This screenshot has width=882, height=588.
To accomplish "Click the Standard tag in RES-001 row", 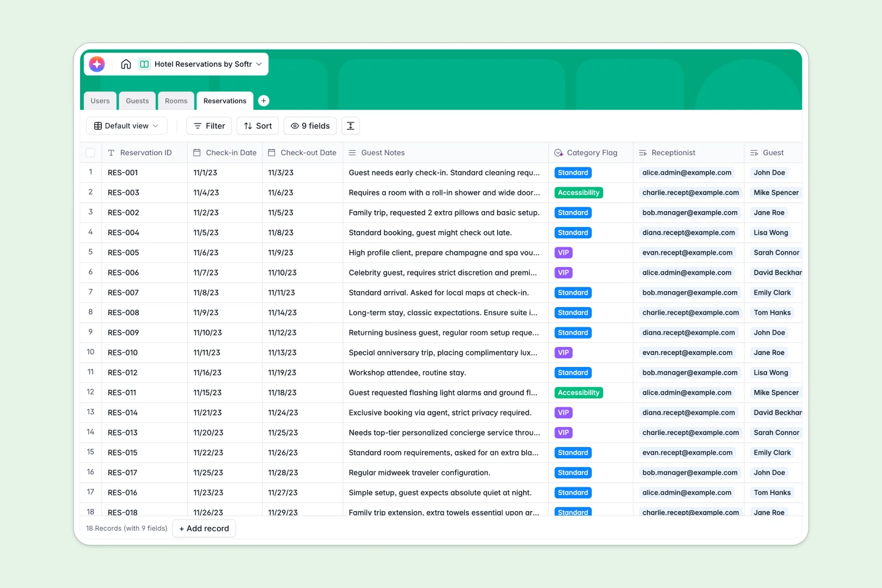I will 573,173.
